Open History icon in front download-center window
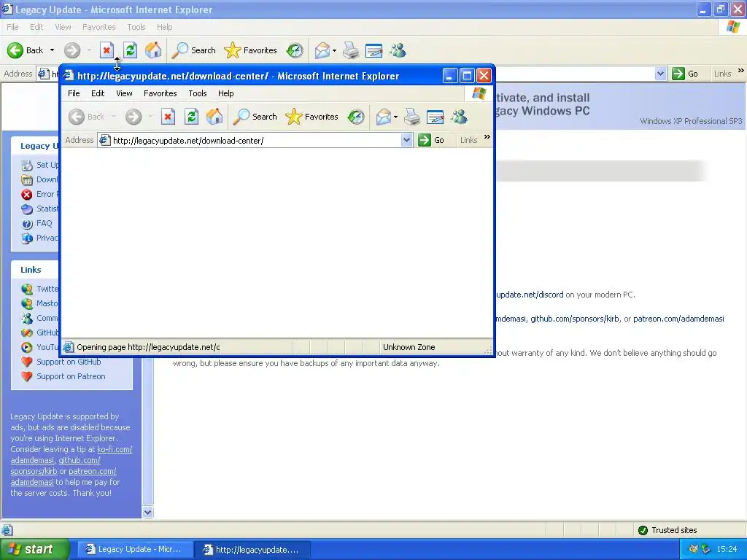Screen dimensions: 747x560 (356, 117)
